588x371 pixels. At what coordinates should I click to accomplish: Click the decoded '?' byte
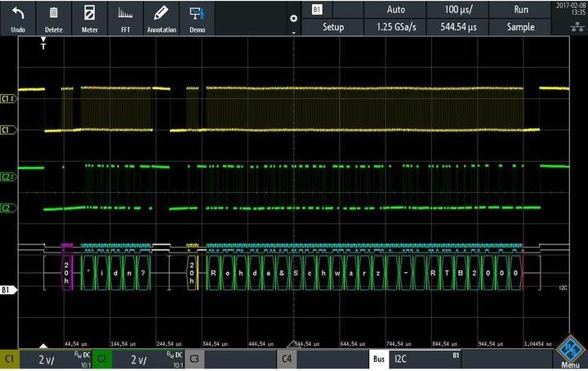[x=143, y=273]
